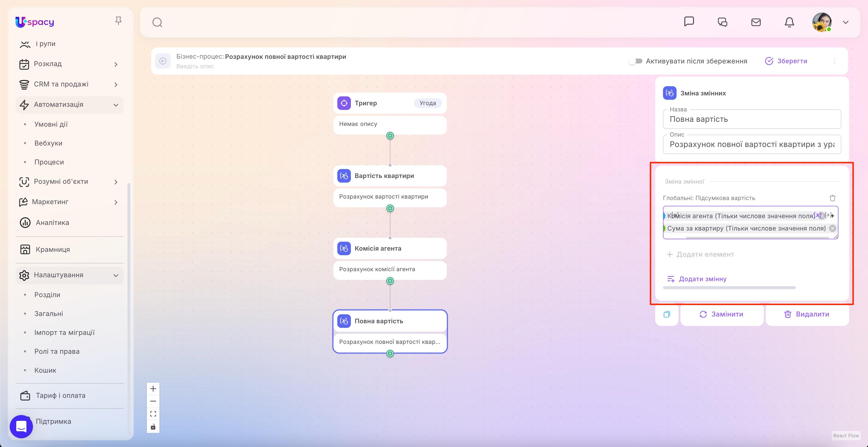Image resolution: width=868 pixels, height=447 pixels.
Task: Open Процеси in the sidebar
Action: pos(49,162)
